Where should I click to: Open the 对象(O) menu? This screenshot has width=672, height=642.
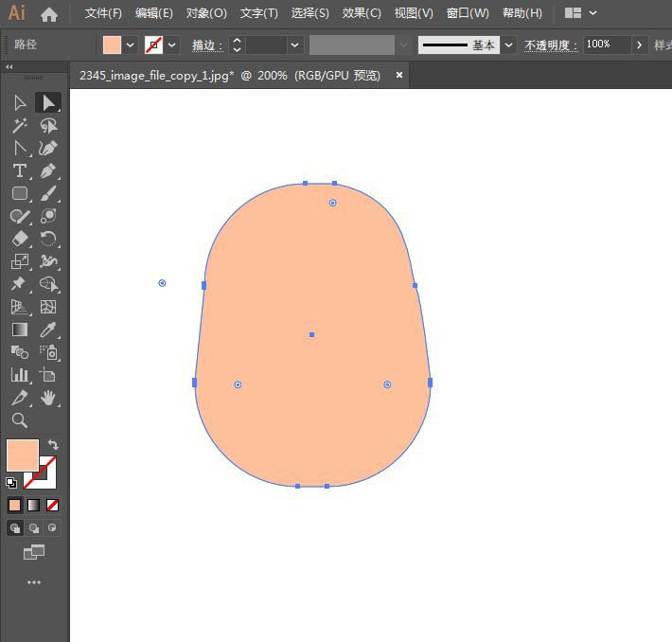click(206, 13)
